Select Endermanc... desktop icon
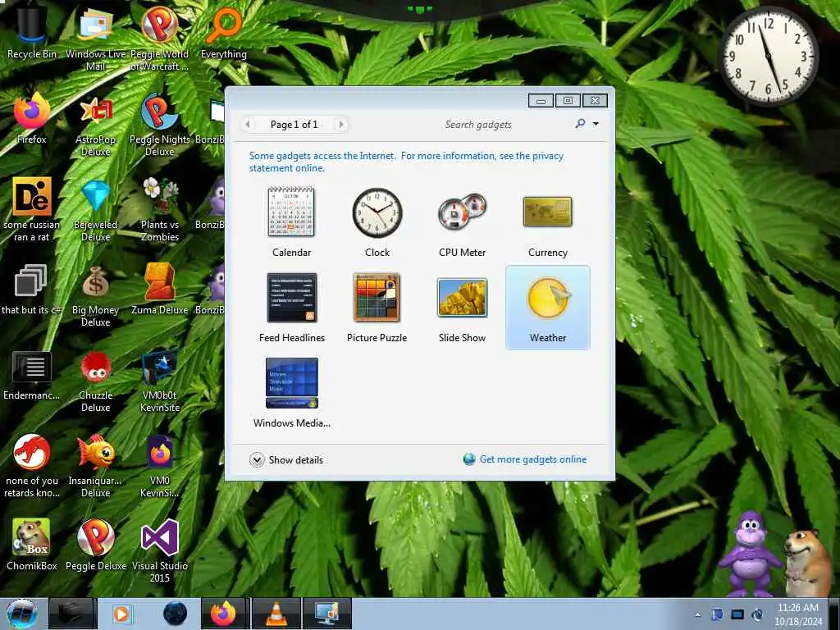Screen dimensions: 840x630 32,374
